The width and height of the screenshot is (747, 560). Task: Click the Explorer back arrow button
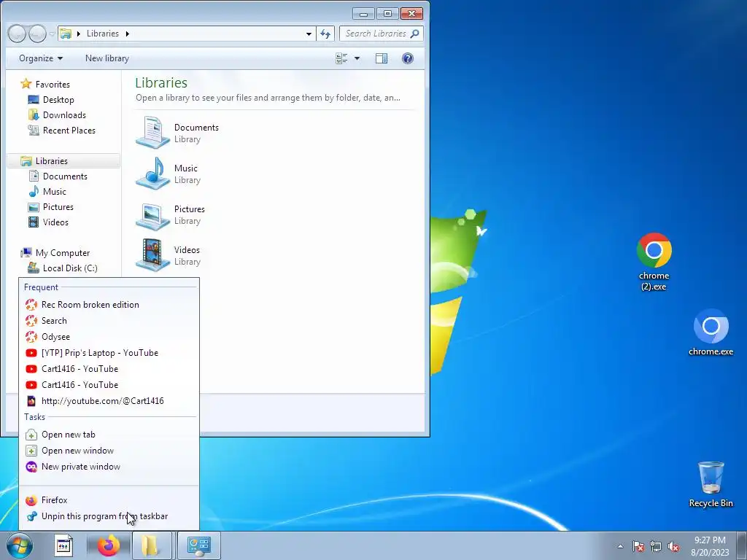(x=17, y=34)
